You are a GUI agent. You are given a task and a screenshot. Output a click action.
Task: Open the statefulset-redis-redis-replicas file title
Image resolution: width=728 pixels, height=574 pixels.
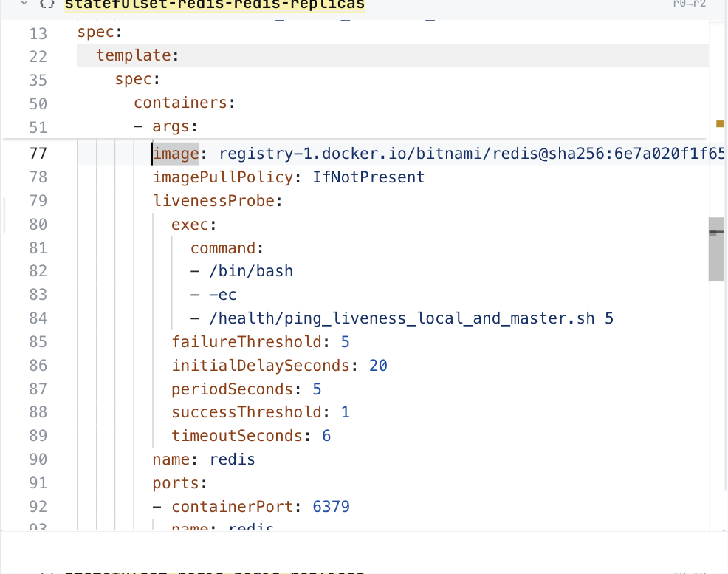(x=215, y=4)
